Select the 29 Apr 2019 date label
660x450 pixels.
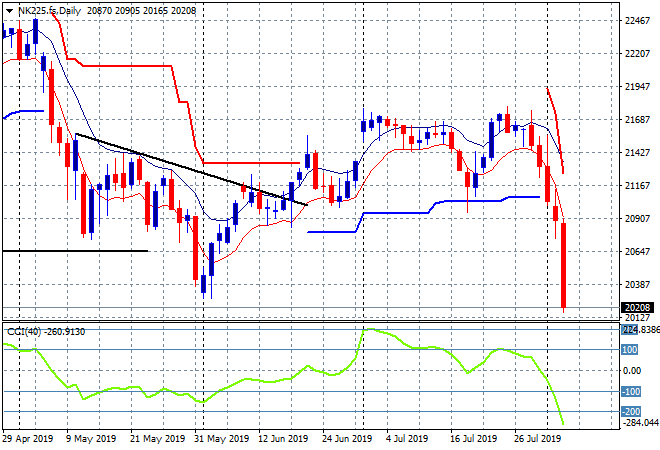(x=28, y=439)
